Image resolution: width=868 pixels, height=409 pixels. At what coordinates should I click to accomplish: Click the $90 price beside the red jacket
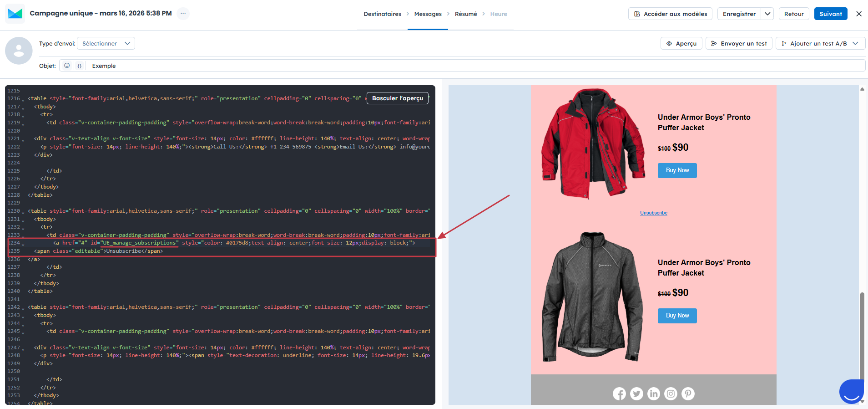(x=680, y=148)
